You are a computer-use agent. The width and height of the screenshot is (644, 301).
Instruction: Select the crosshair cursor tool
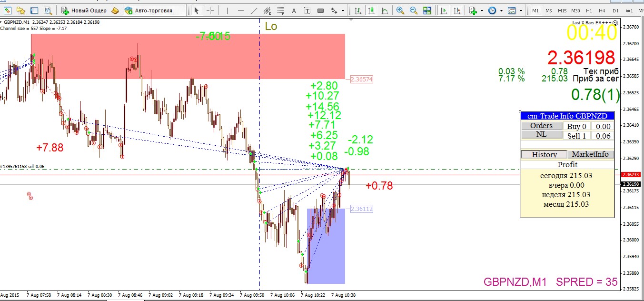pos(210,10)
